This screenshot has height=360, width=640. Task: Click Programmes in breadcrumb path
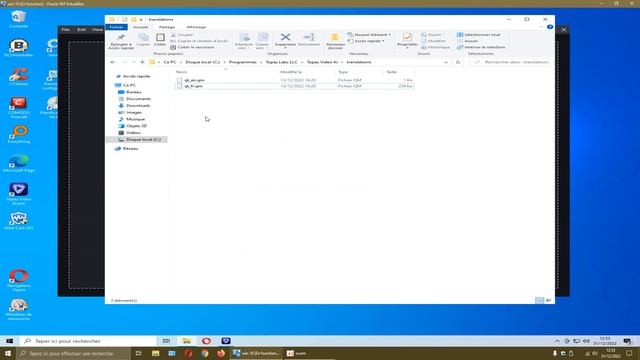click(243, 62)
